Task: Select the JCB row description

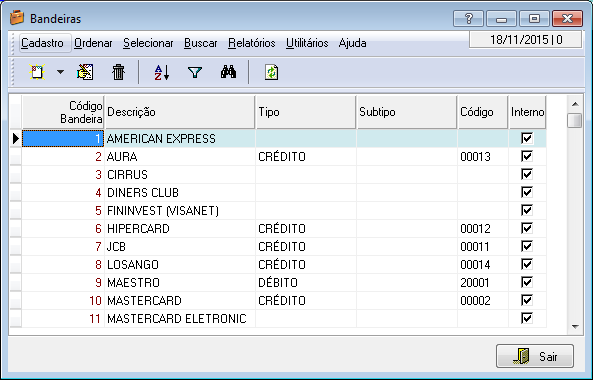Action: click(x=180, y=247)
